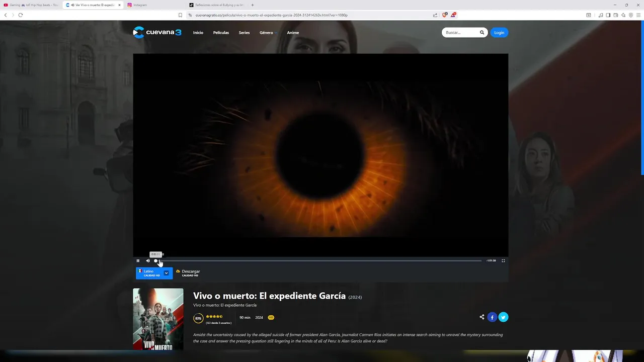Click the 90 min duration text
Viewport: 644px width, 362px height.
click(x=245, y=317)
